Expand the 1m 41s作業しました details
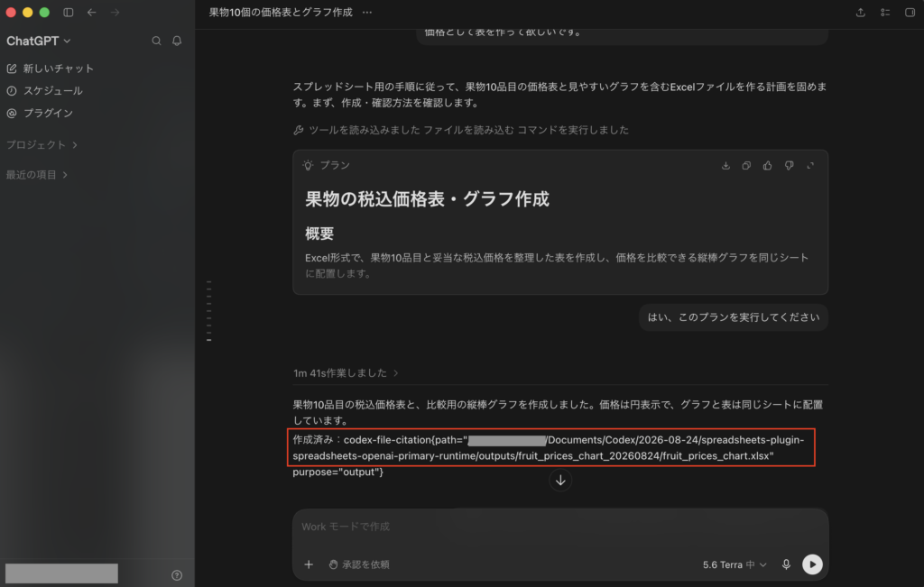924x587 pixels. [x=346, y=372]
